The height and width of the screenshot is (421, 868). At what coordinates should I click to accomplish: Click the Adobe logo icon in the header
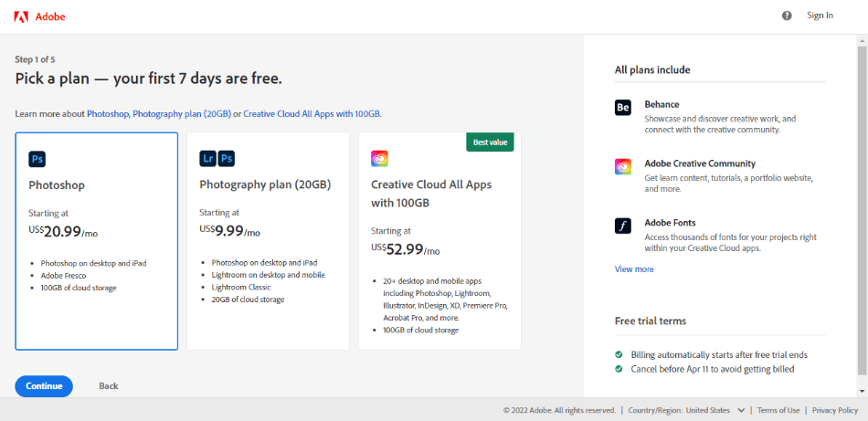coord(21,16)
